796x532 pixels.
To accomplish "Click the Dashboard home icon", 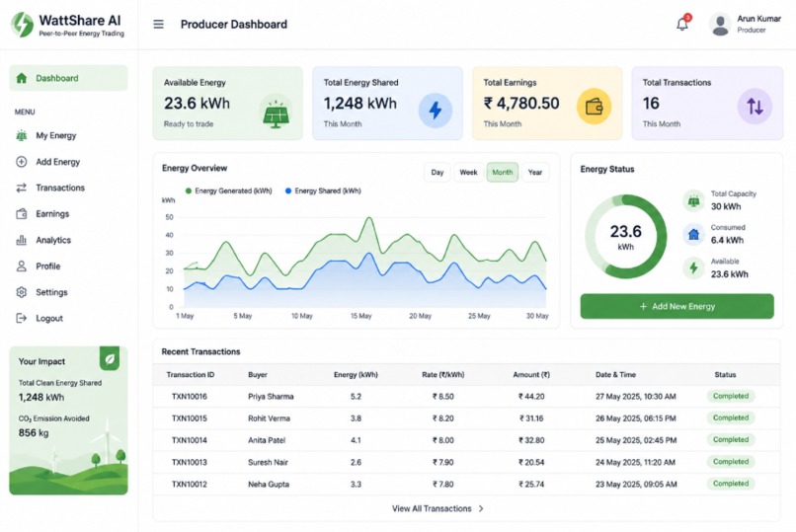I will (22, 78).
